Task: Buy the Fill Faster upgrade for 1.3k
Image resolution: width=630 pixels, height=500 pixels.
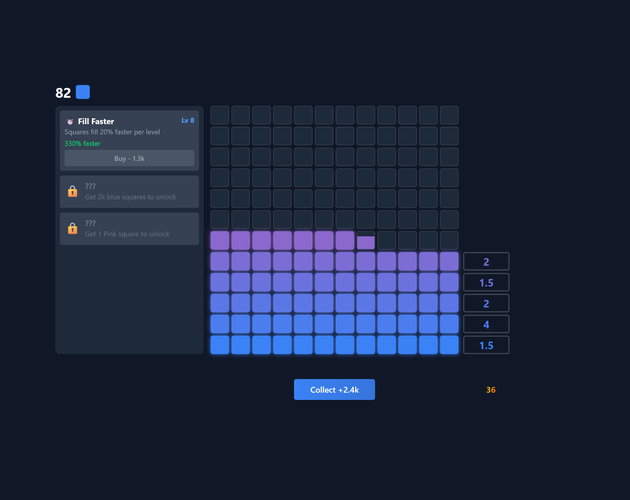Action: 129,158
